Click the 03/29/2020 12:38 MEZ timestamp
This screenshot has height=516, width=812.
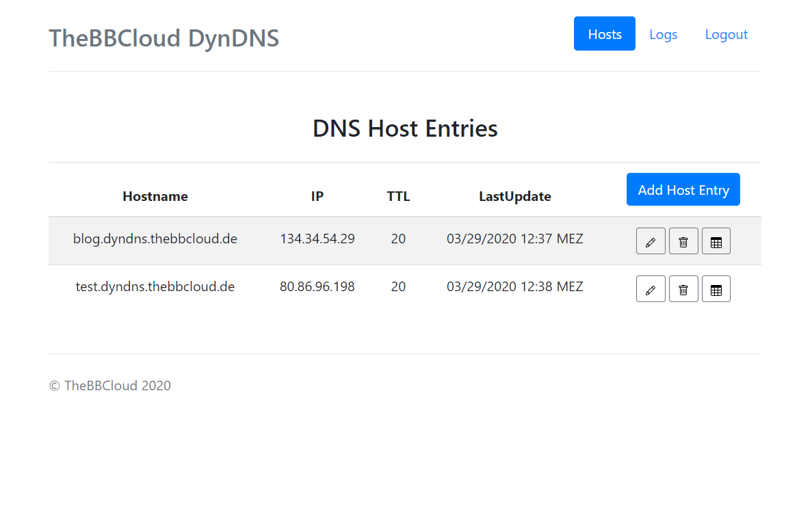coord(514,287)
